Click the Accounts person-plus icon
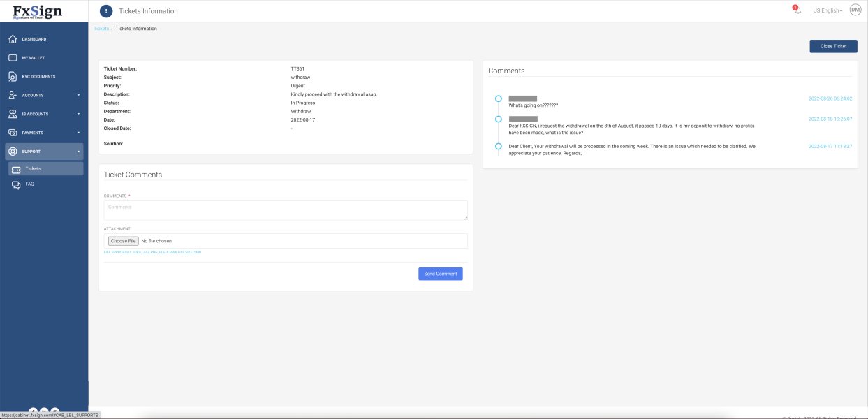Viewport: 868px width, 419px height. [13, 95]
